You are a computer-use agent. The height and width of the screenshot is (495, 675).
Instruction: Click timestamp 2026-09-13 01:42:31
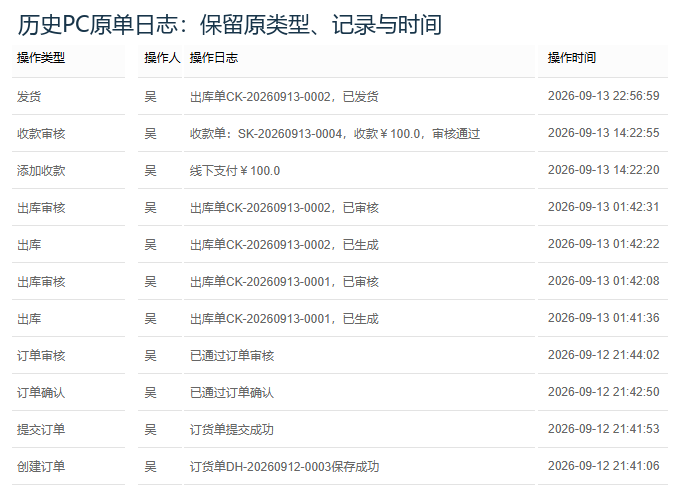coord(604,207)
